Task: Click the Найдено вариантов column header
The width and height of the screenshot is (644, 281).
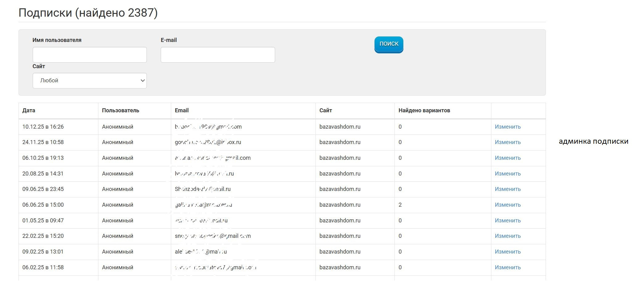Action: click(x=424, y=110)
